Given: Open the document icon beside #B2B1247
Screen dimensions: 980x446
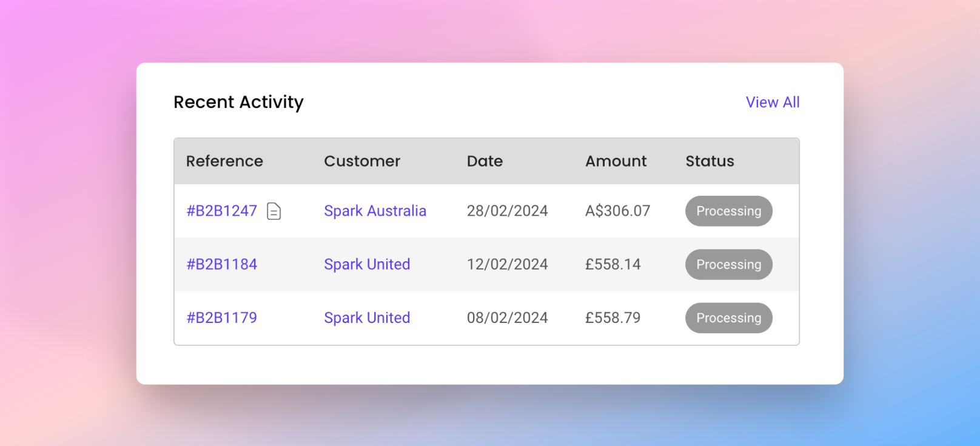Looking at the screenshot, I should [274, 211].
